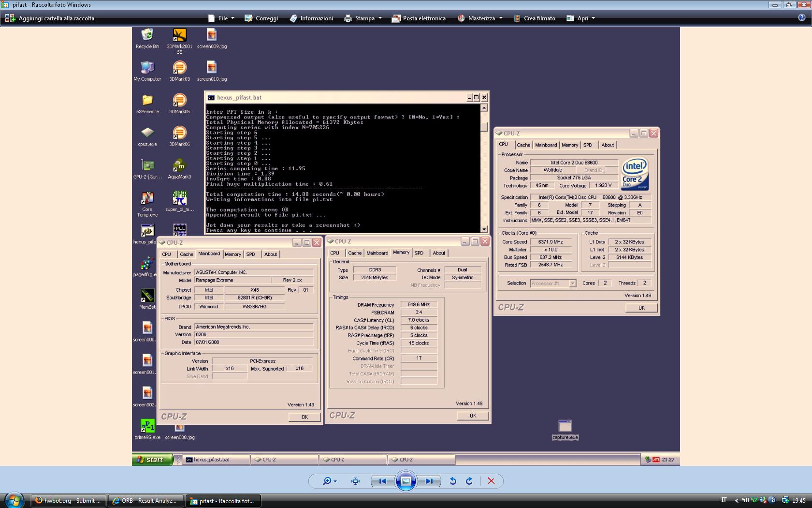Click OK in right CPU-Z window

(641, 308)
